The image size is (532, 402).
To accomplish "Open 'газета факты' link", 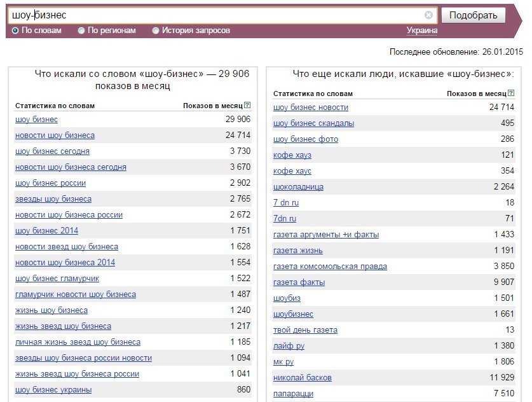I will (x=299, y=282).
